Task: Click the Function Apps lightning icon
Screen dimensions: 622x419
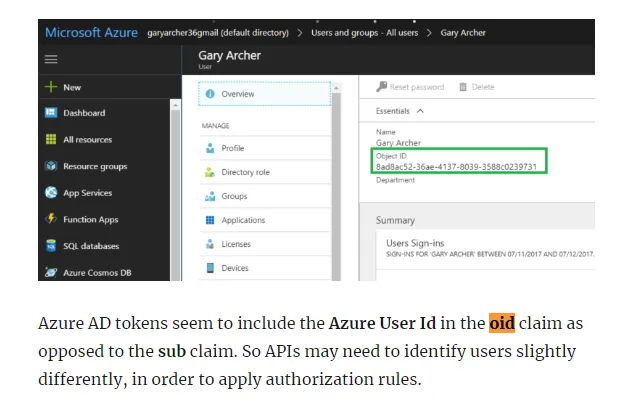Action: (51, 219)
